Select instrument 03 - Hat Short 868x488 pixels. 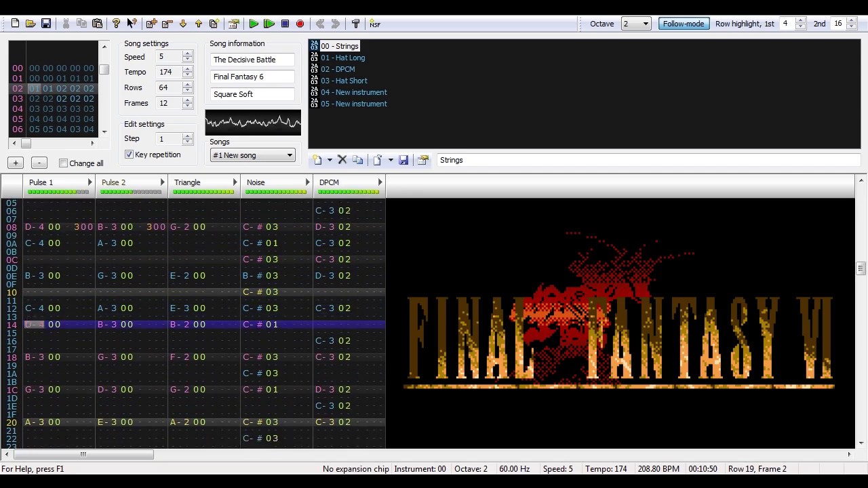344,81
